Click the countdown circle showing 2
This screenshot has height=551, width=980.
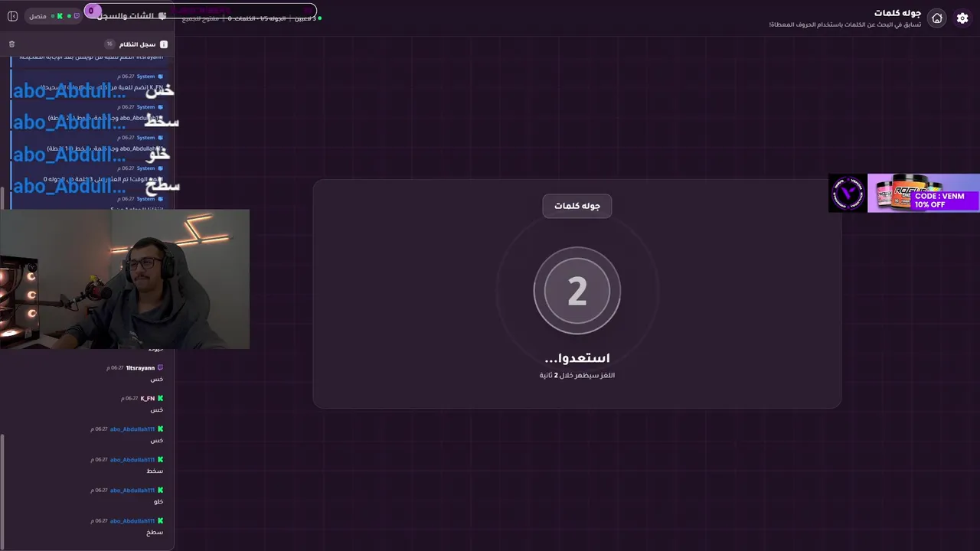tap(577, 291)
